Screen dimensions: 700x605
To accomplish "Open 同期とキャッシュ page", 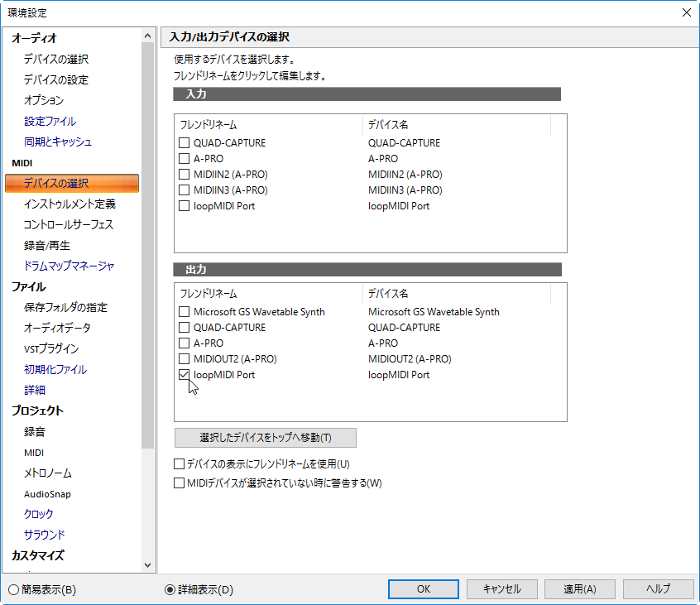I will click(58, 142).
